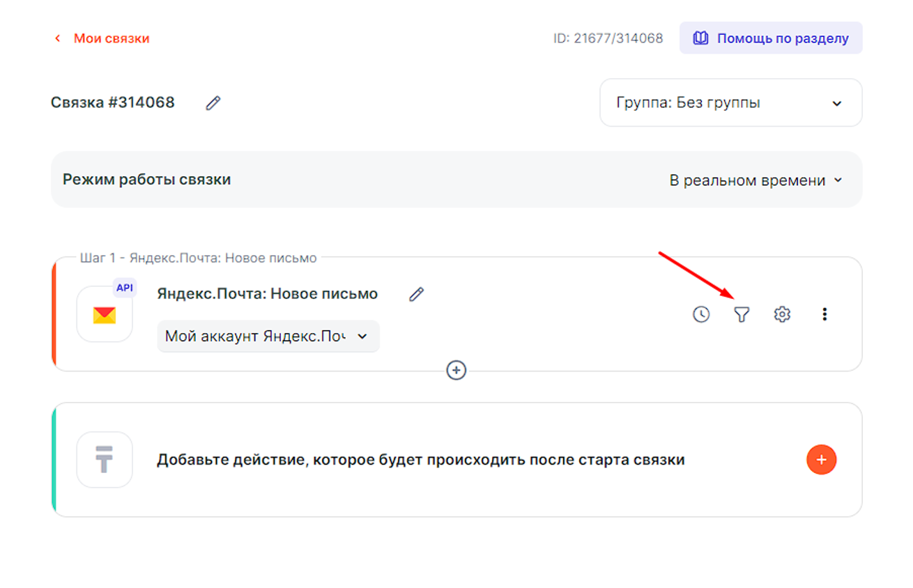Click the clock schedule icon
Viewport: 913px width, 588px height.
pyautogui.click(x=701, y=315)
